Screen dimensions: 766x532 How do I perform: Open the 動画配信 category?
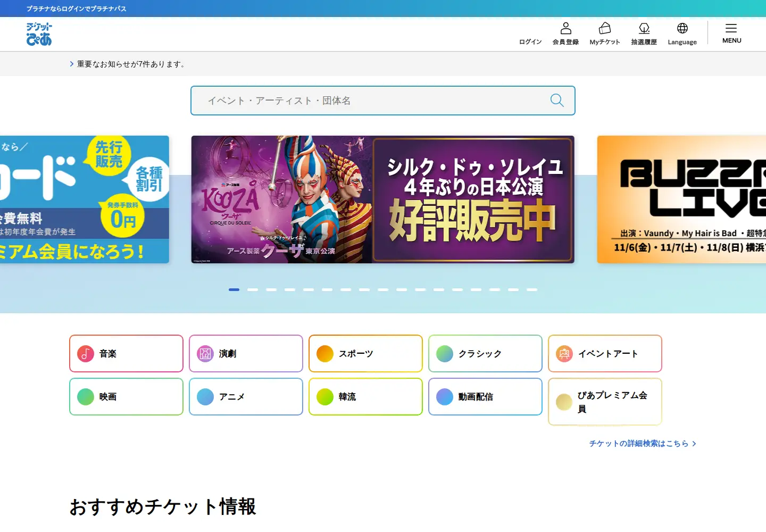click(x=485, y=397)
